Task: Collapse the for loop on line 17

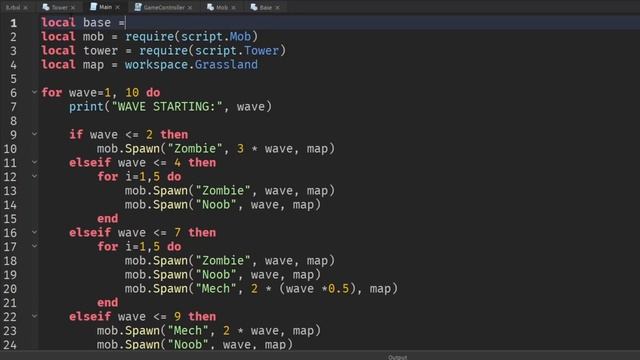Action: [x=34, y=246]
